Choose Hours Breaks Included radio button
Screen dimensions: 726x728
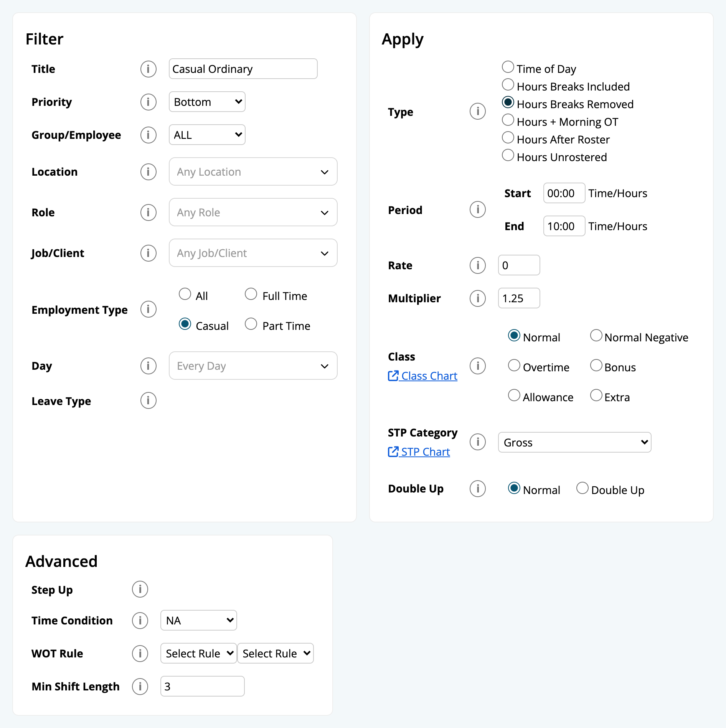(508, 85)
